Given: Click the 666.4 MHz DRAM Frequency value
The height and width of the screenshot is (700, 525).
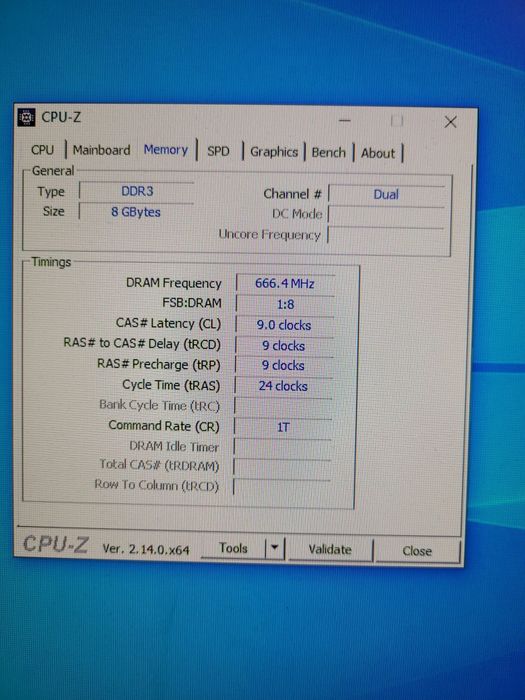Looking at the screenshot, I should 285,283.
